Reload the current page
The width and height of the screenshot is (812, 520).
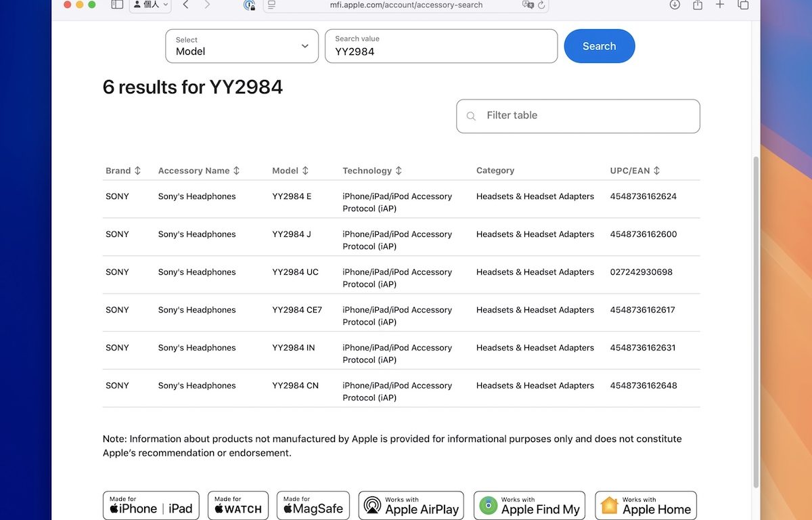(x=541, y=5)
